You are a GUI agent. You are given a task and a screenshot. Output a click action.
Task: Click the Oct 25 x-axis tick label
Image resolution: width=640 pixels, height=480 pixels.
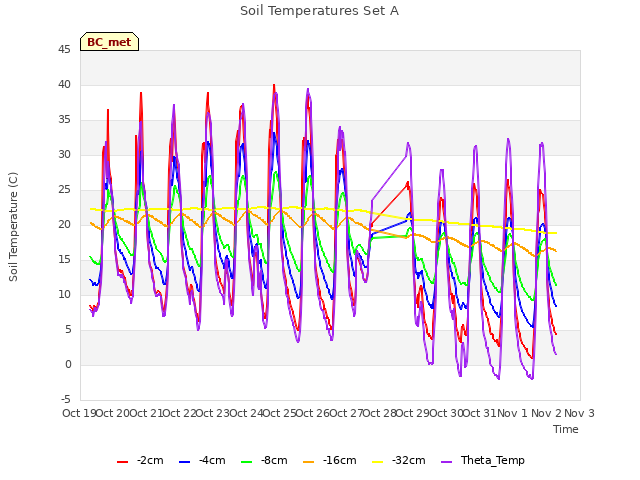pyautogui.click(x=279, y=413)
